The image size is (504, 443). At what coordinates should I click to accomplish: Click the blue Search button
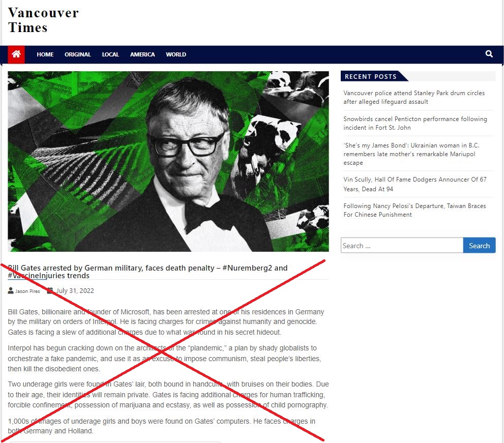[479, 246]
